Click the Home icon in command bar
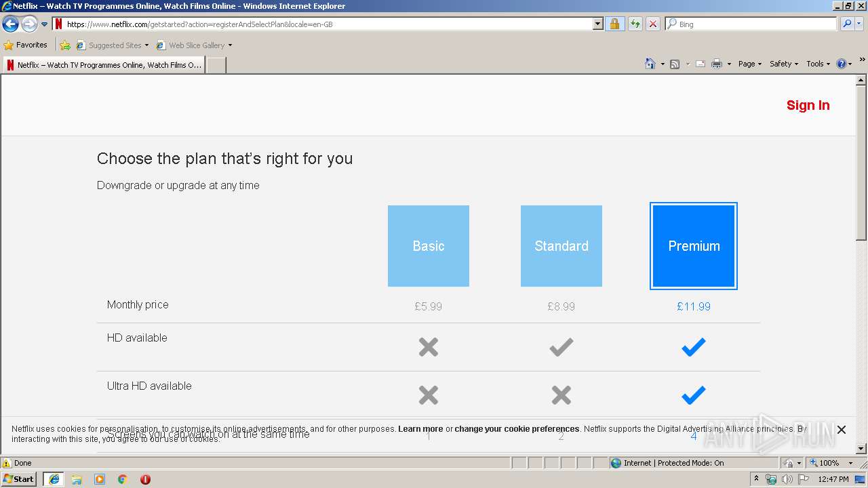This screenshot has height=488, width=868. click(x=650, y=64)
